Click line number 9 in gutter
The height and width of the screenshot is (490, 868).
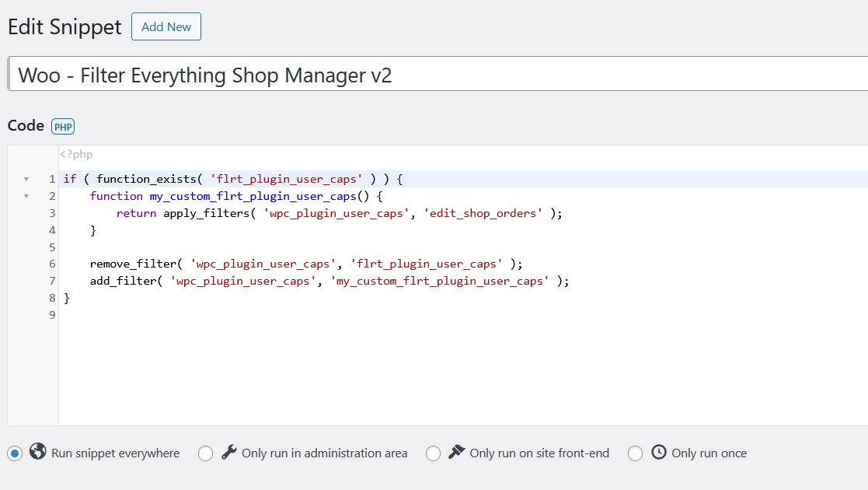pos(52,316)
